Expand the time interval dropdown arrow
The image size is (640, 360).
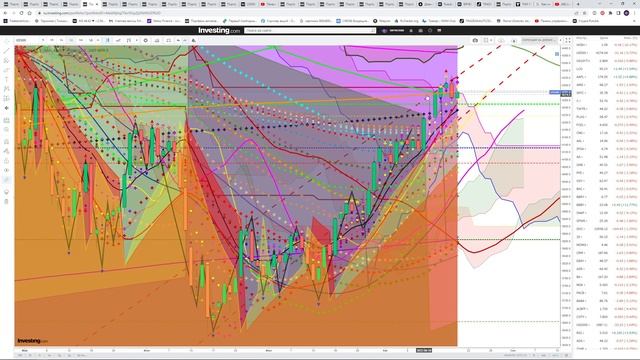pyautogui.click(x=98, y=40)
